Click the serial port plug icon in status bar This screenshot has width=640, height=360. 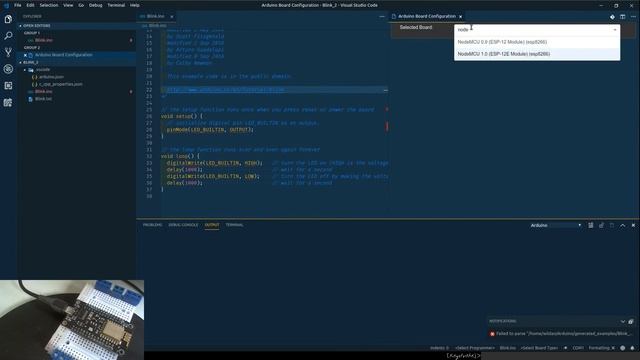pos(565,348)
